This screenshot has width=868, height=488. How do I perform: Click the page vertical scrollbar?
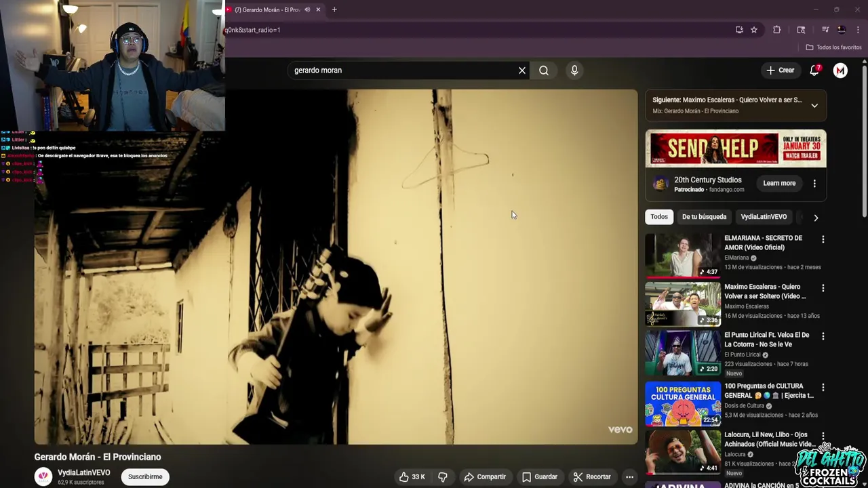point(864,142)
